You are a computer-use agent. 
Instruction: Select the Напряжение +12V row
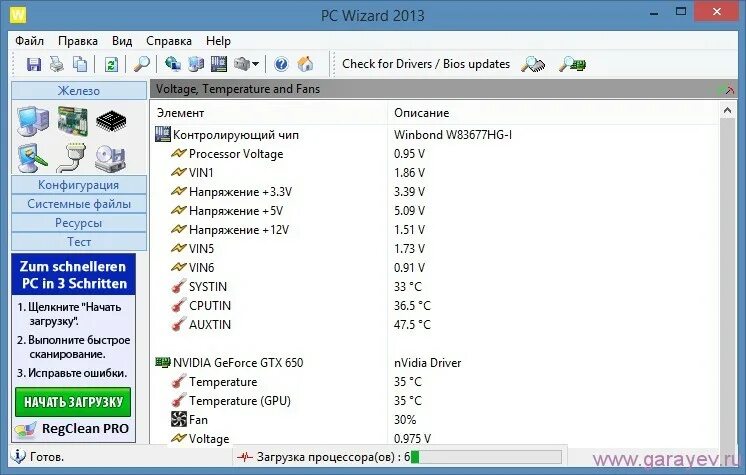[434, 230]
